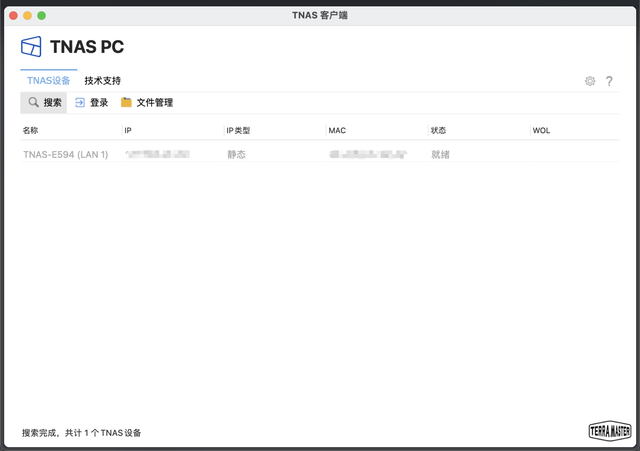Image resolution: width=640 pixels, height=451 pixels.
Task: Close the TNAS 客户端 window
Action: tap(13, 16)
